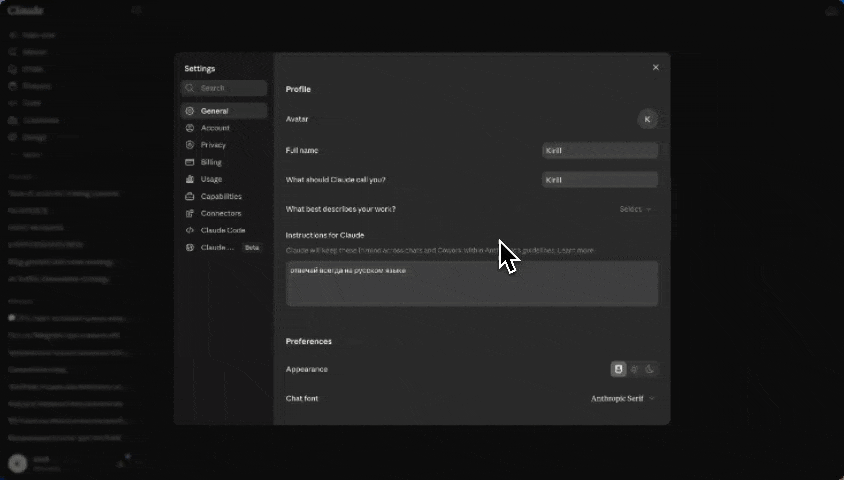This screenshot has height=480, width=844.
Task: Click the Profile heading
Action: (x=298, y=89)
